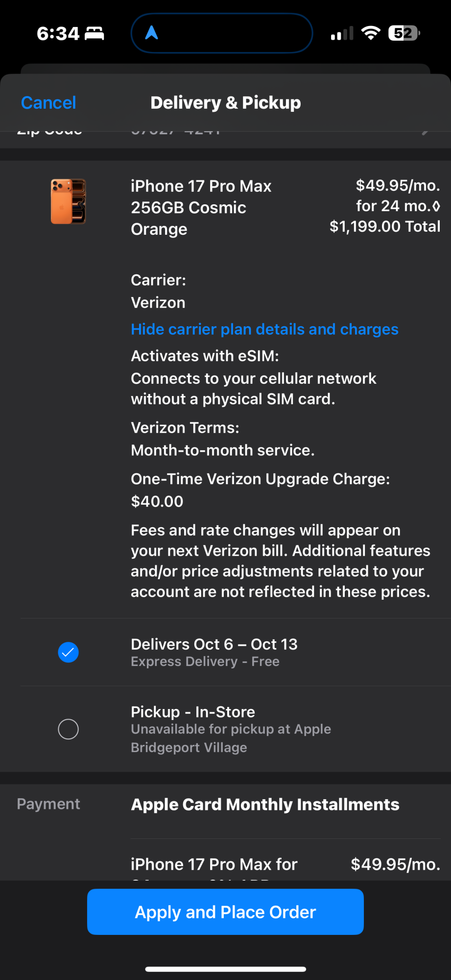Screen dimensions: 451x980
Task: Tap the battery level indicator
Action: (x=404, y=33)
